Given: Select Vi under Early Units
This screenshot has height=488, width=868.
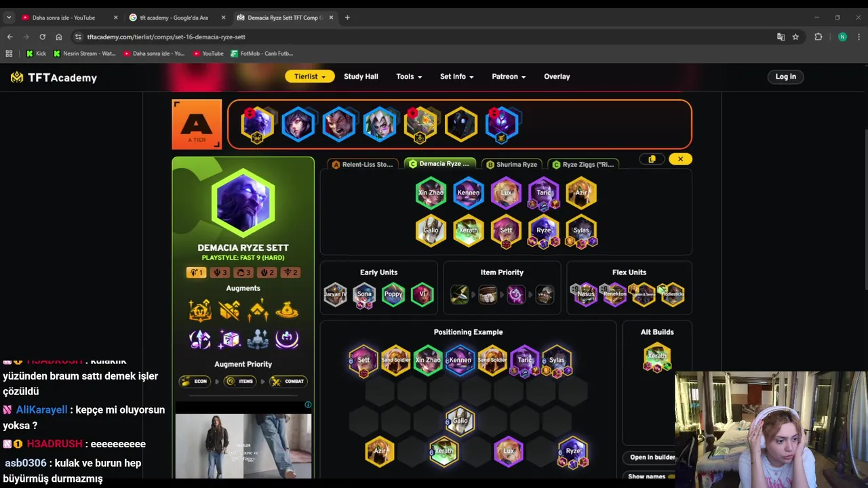Looking at the screenshot, I should [422, 294].
